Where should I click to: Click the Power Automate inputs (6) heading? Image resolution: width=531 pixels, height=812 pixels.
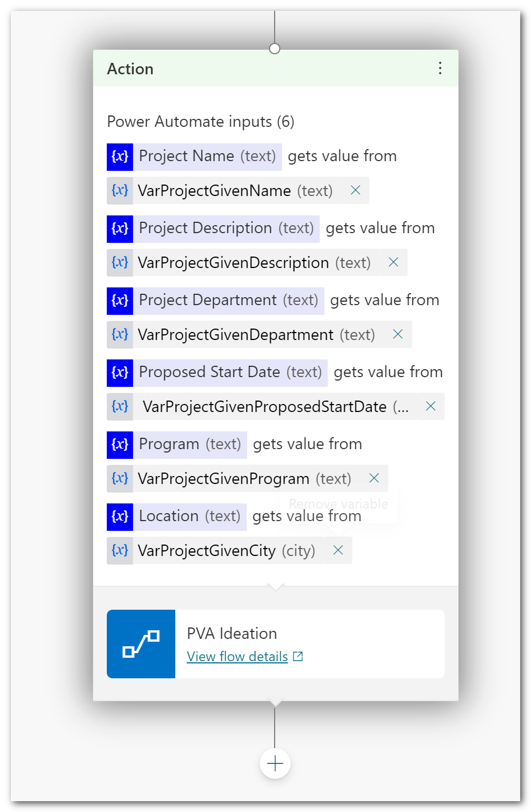(x=200, y=122)
